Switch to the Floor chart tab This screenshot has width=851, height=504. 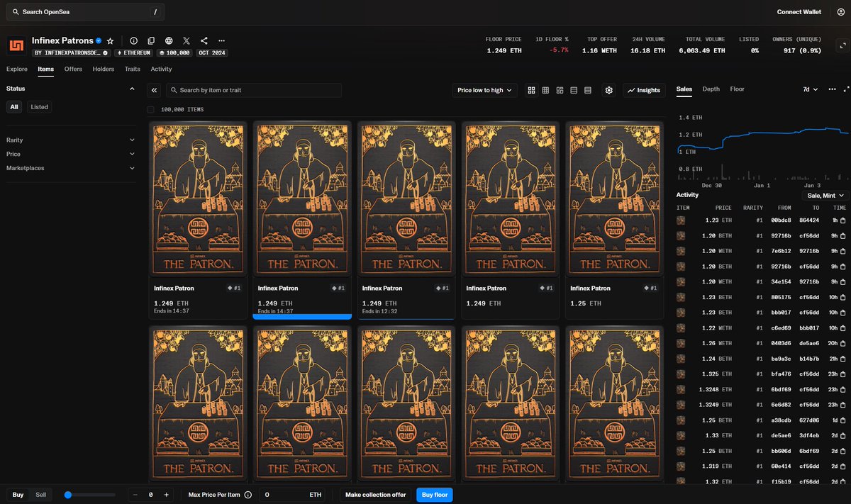738,89
